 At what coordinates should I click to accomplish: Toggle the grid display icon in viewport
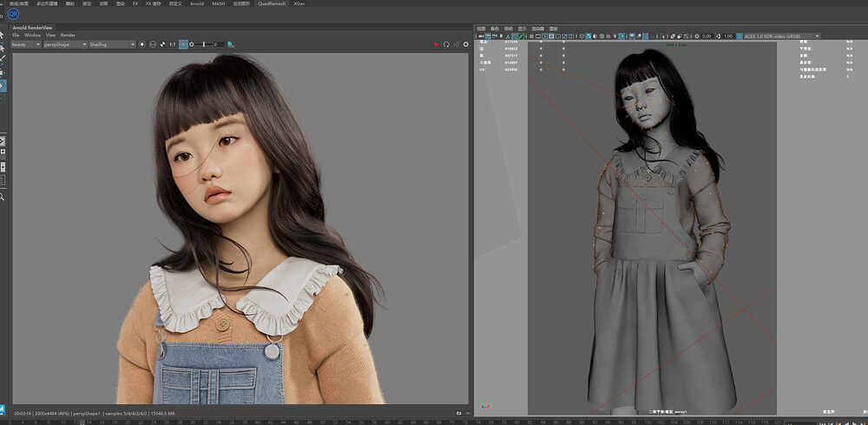(531, 36)
